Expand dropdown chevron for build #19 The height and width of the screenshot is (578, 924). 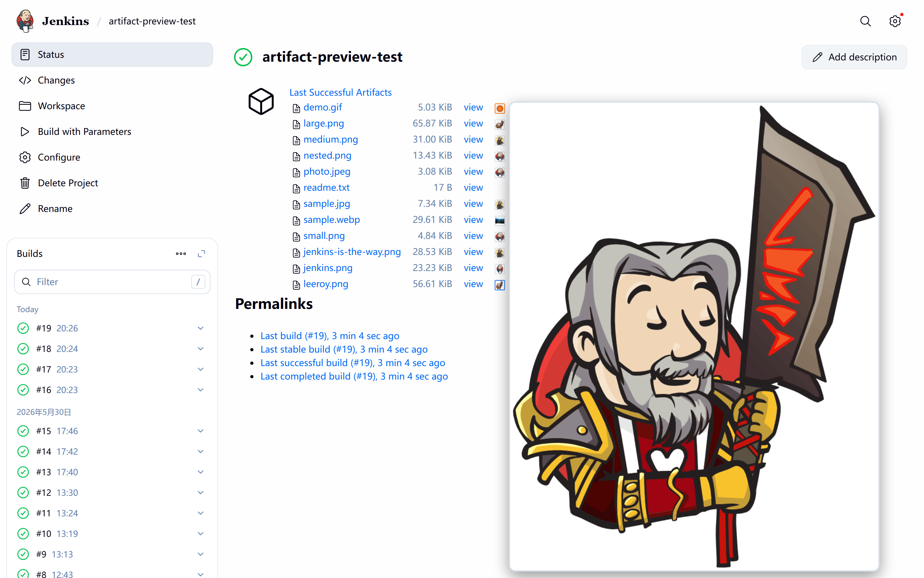pyautogui.click(x=201, y=328)
